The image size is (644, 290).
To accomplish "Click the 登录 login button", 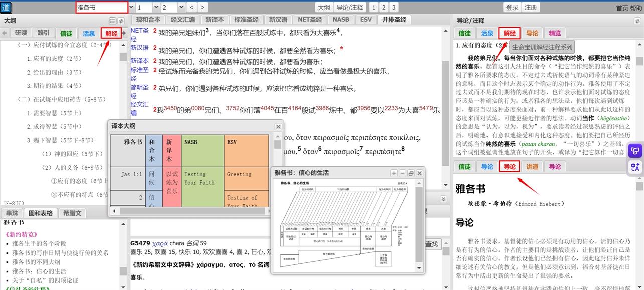I will (512, 7).
